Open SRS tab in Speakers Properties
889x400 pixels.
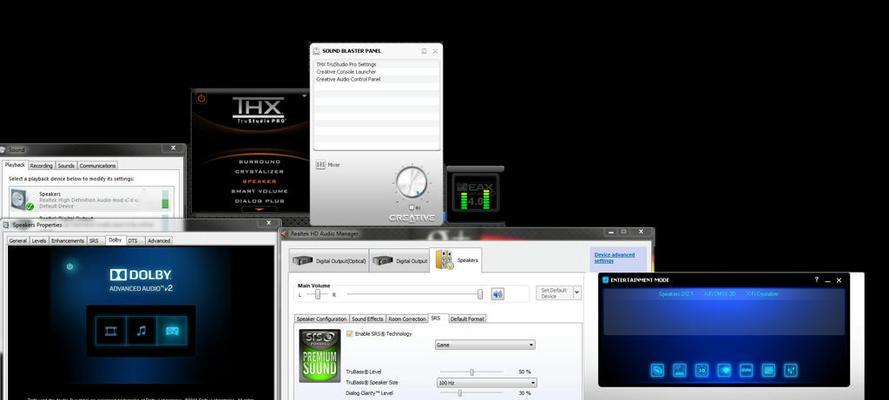point(94,241)
